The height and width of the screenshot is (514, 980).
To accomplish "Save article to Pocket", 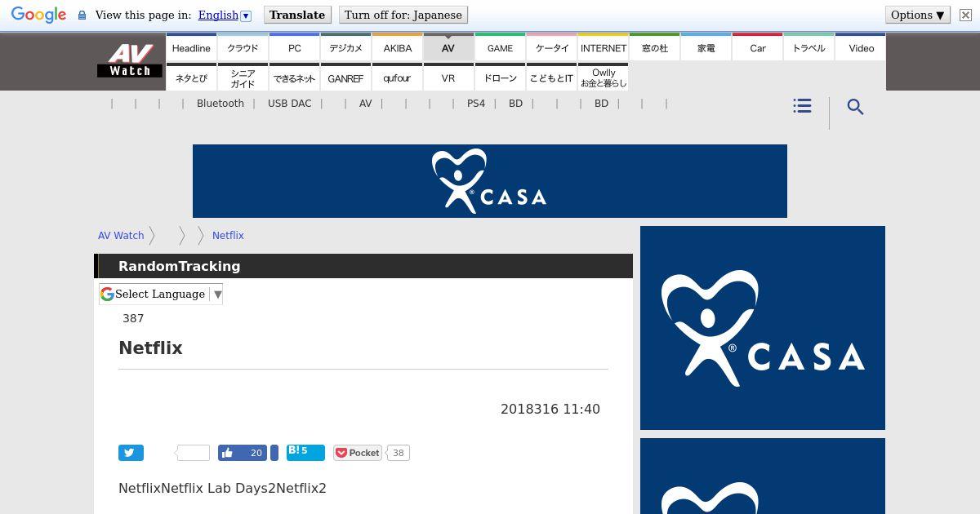I will pos(358,453).
